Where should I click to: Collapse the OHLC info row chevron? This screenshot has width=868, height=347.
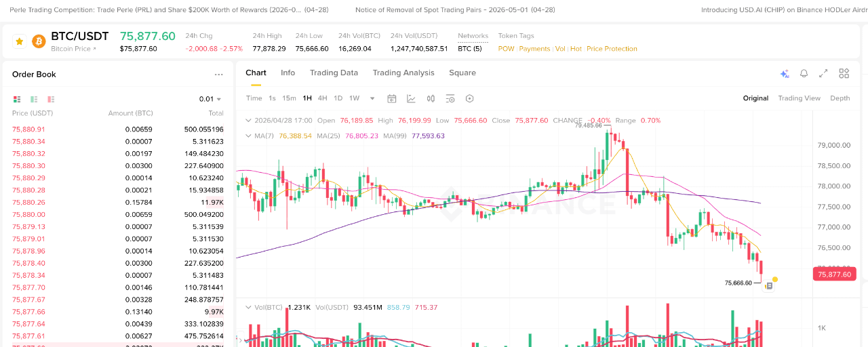[x=249, y=121]
